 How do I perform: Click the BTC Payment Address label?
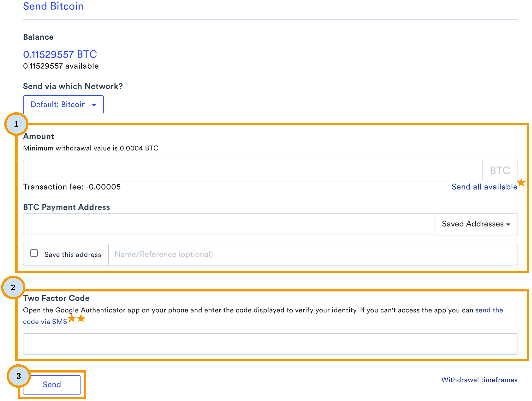click(66, 207)
